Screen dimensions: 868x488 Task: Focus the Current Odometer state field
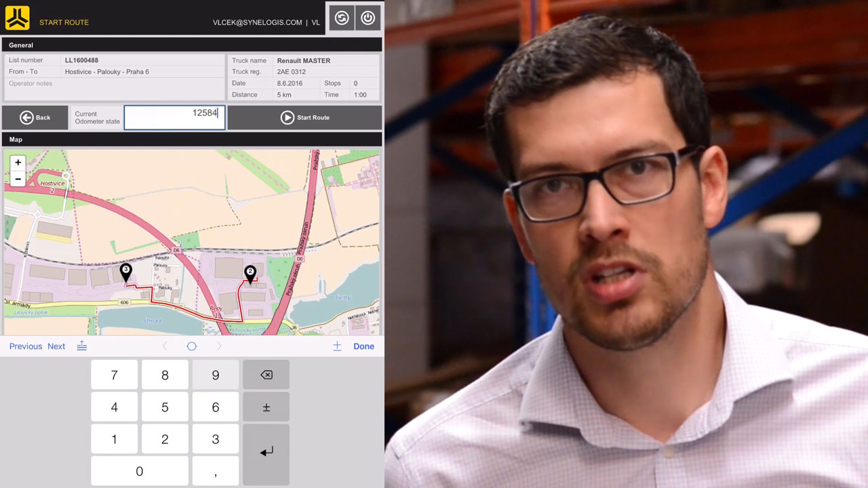point(174,117)
